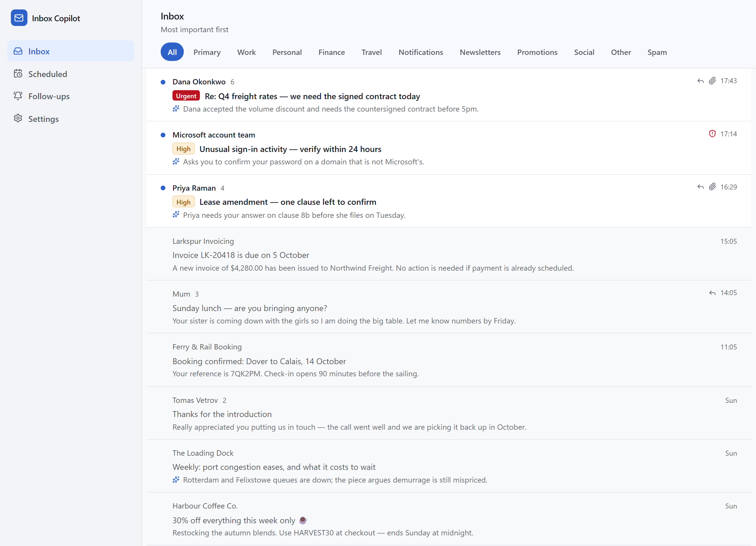Image resolution: width=756 pixels, height=546 pixels.
Task: Switch to the Social tab
Action: (584, 52)
